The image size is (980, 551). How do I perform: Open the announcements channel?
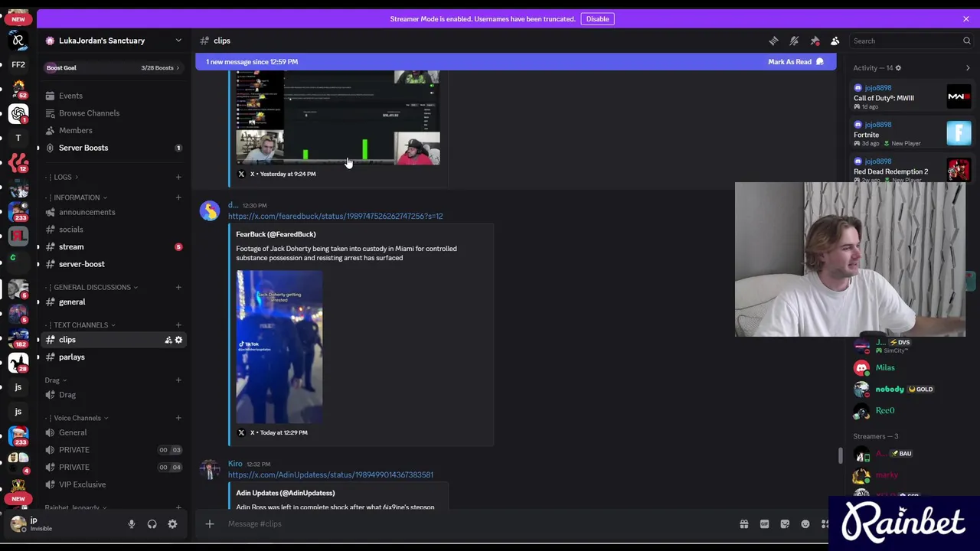pos(114,212)
